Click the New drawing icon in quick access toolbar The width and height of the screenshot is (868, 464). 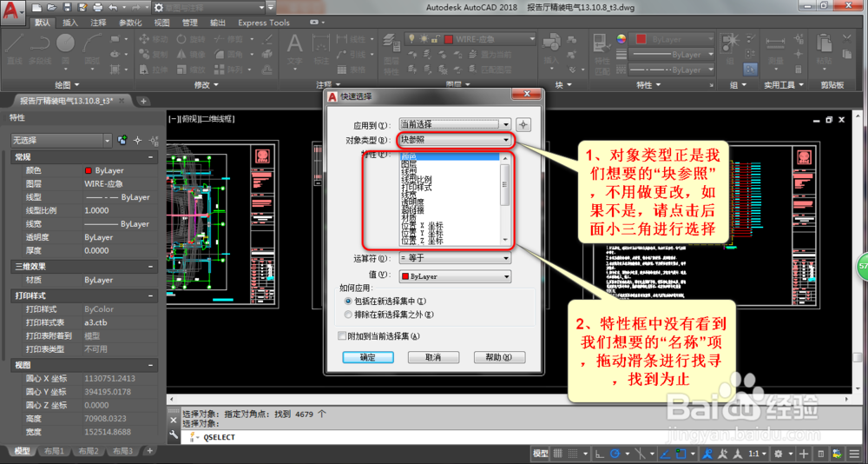pos(36,8)
